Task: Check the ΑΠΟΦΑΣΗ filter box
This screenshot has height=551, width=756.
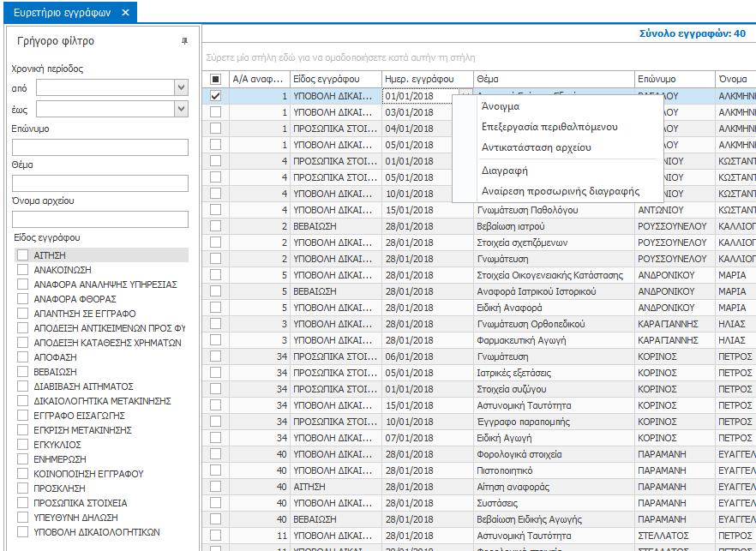Action: click(x=22, y=357)
